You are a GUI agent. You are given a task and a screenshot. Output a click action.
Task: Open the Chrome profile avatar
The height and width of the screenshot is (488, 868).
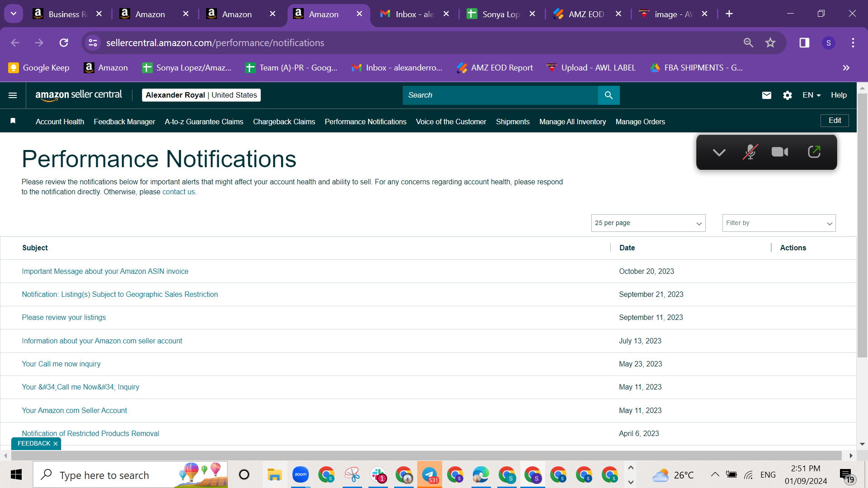pos(829,43)
